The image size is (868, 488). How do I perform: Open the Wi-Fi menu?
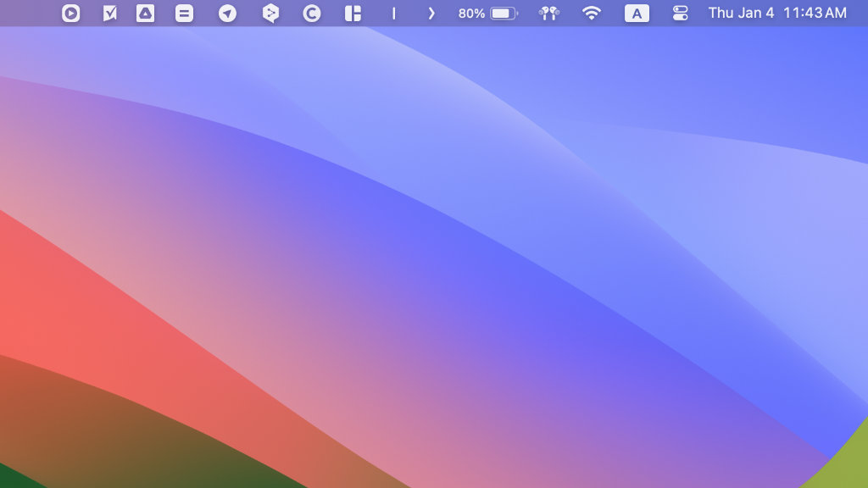pyautogui.click(x=592, y=14)
